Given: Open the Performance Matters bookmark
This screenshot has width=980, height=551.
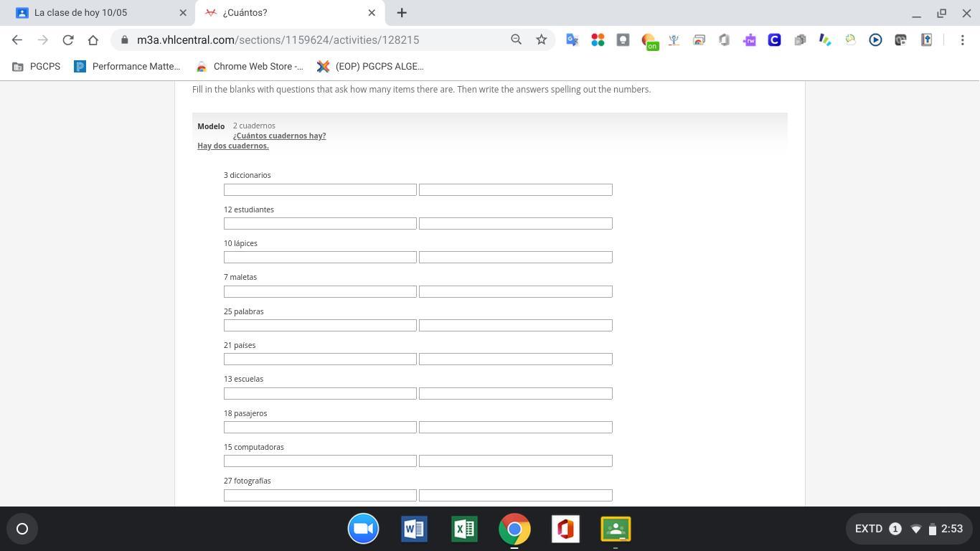Looking at the screenshot, I should point(127,67).
